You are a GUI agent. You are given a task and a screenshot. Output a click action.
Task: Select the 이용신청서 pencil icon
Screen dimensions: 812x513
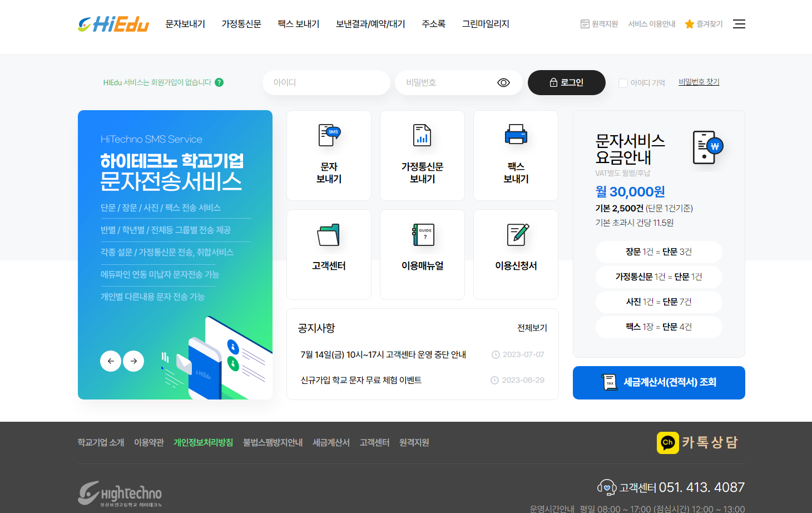515,235
